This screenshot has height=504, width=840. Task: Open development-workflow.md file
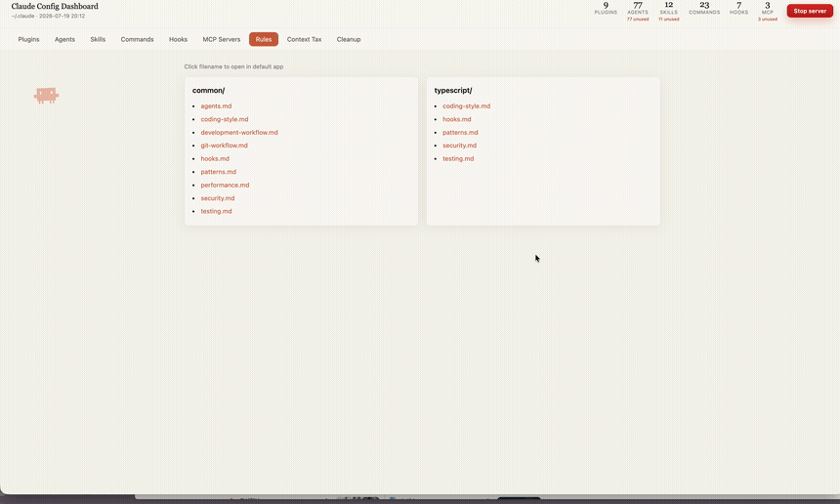point(239,132)
